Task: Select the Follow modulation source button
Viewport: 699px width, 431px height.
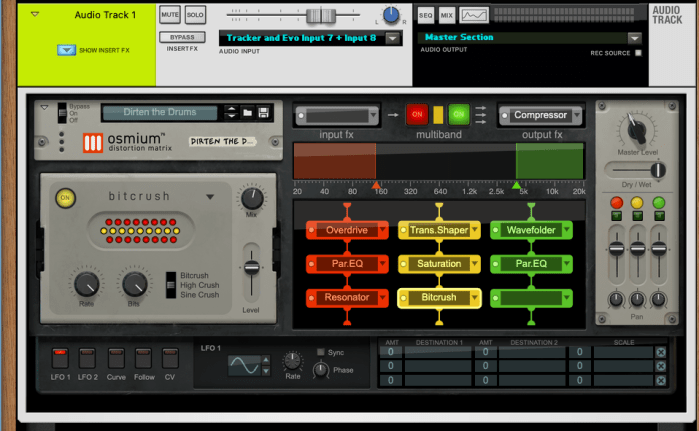Action: [143, 357]
